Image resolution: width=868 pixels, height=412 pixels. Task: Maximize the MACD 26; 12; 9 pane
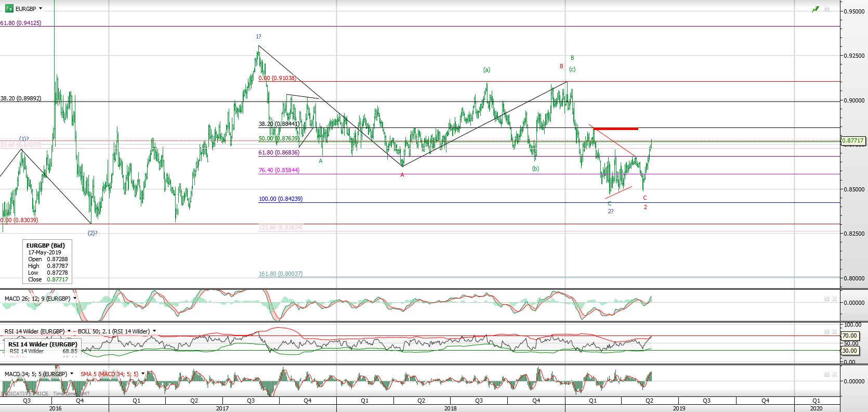826,299
